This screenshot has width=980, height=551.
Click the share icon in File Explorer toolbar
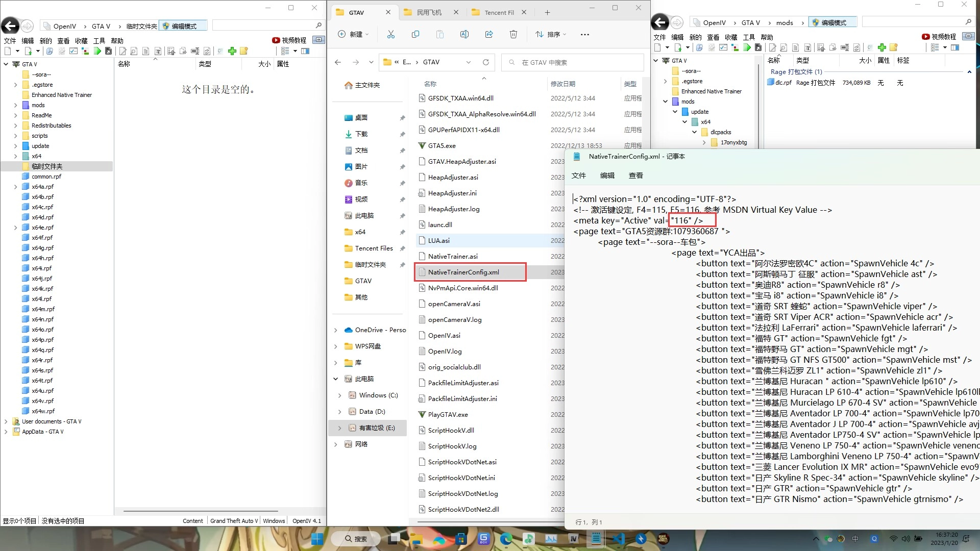click(x=488, y=34)
